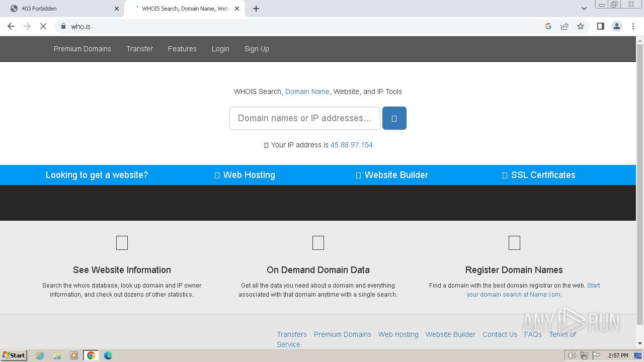Open the Website Builder banner link
The image size is (644, 362).
(x=392, y=175)
